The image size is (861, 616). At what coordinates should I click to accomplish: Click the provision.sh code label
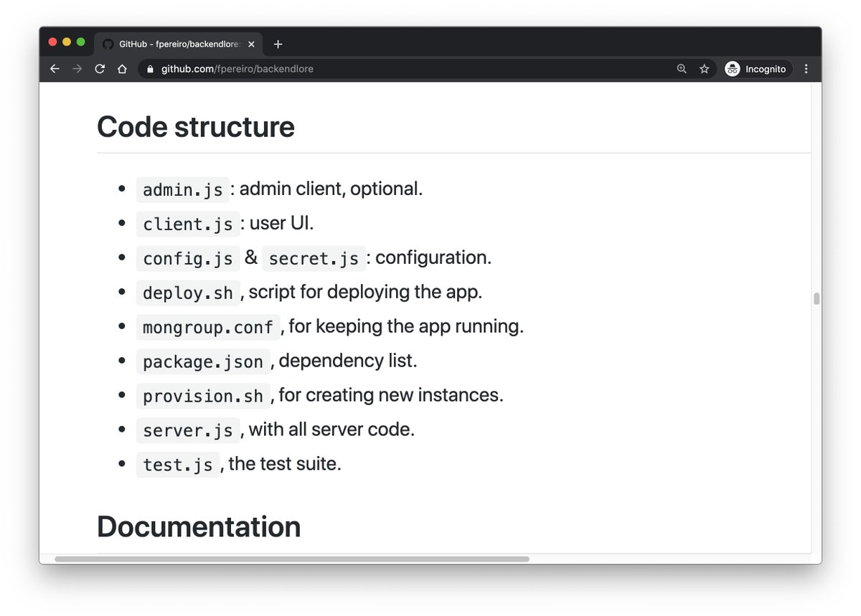[x=203, y=396]
